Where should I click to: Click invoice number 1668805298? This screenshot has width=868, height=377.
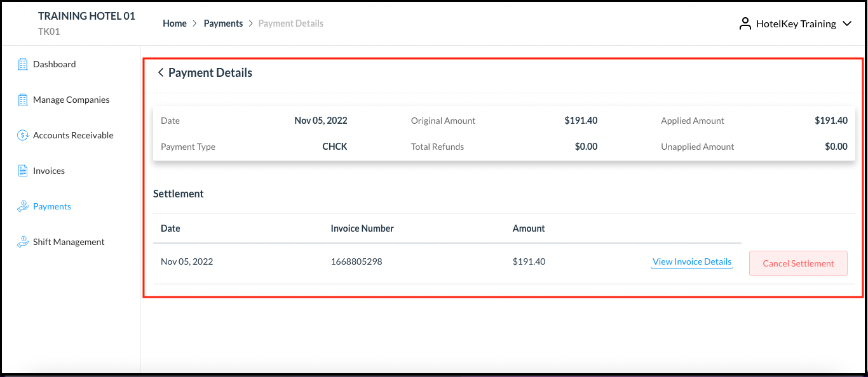pyautogui.click(x=356, y=261)
